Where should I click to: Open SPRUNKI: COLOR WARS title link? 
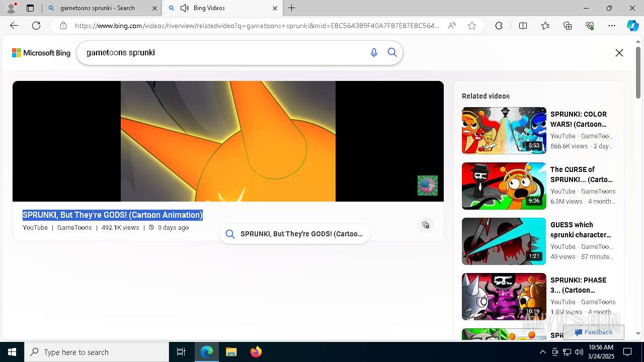click(579, 119)
